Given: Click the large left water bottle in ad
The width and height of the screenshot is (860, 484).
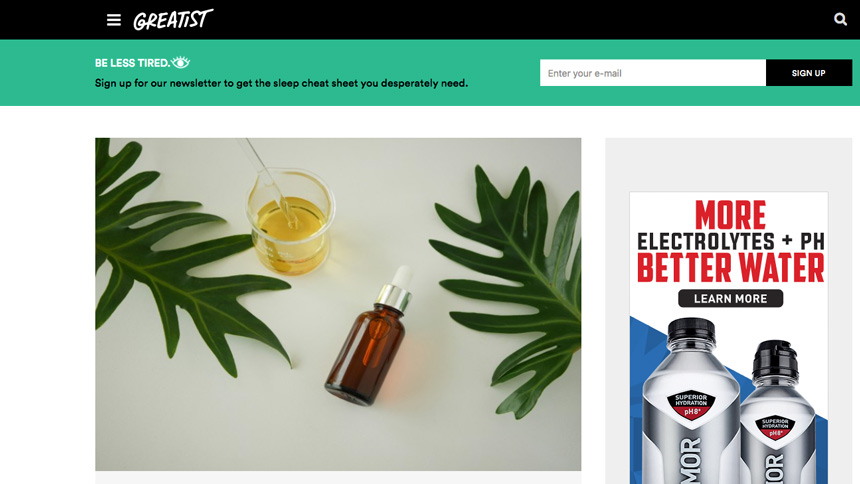Looking at the screenshot, I should click(690, 401).
